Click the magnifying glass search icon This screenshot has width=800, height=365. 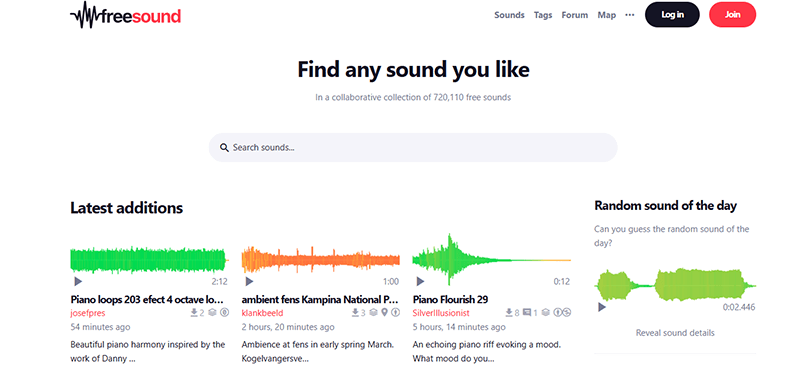tap(224, 148)
